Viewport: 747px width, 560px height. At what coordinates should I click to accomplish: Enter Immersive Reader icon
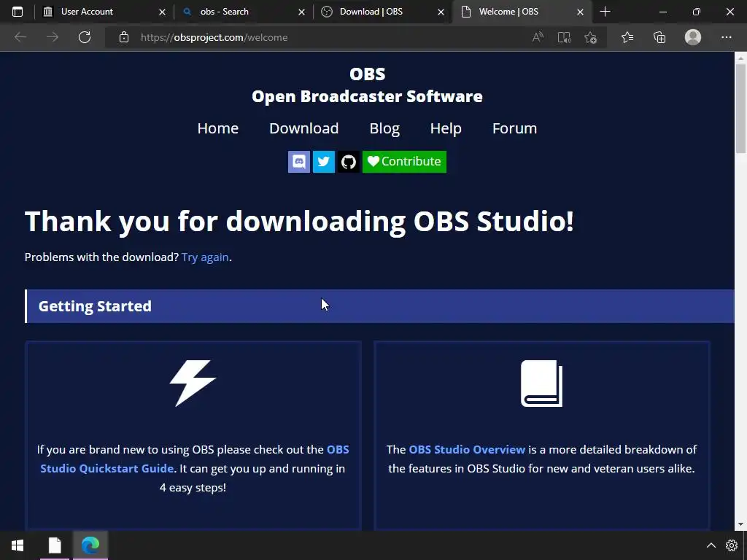(564, 37)
